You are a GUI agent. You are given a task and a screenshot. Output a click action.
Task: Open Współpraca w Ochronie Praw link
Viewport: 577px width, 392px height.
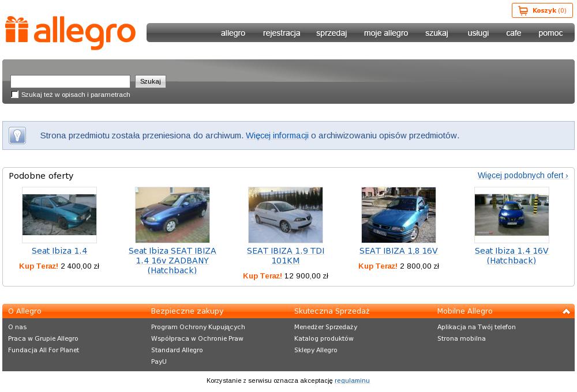coord(197,338)
